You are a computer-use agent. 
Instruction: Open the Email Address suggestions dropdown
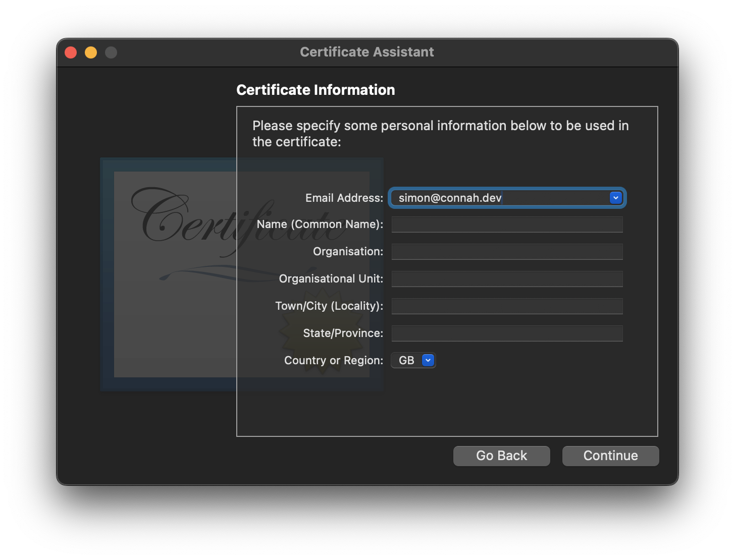615,197
